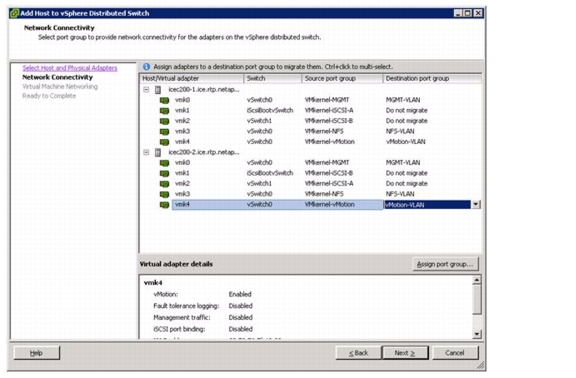This screenshot has height=378, width=576.
Task: Click Do not migrate for icec200-1 vmk1
Action: click(407, 111)
